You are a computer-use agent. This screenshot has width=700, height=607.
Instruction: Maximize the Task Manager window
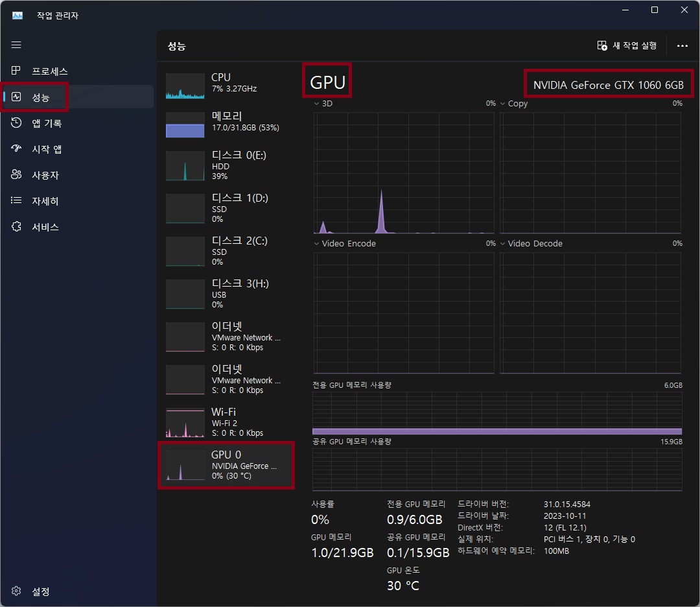[655, 10]
